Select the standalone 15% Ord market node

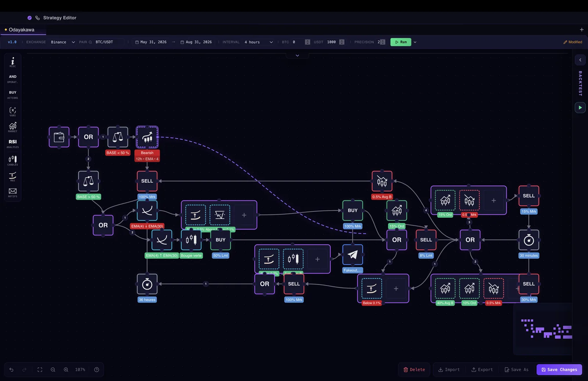[x=397, y=210]
